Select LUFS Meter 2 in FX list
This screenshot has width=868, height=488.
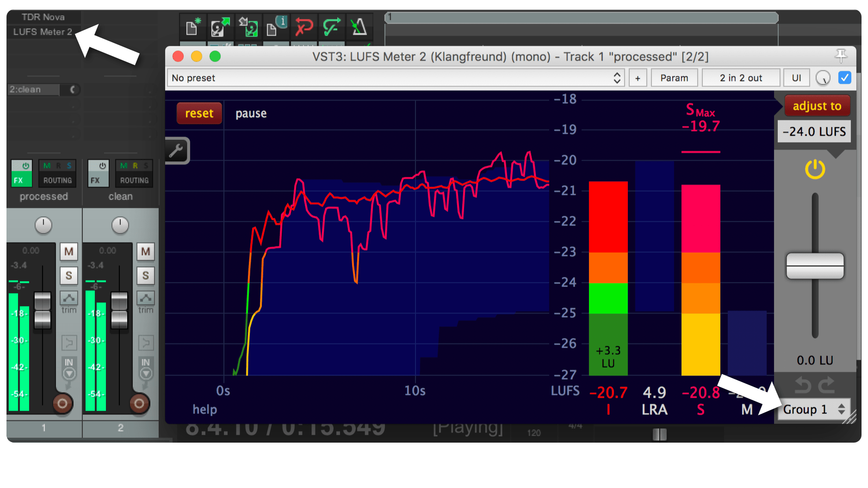[43, 32]
